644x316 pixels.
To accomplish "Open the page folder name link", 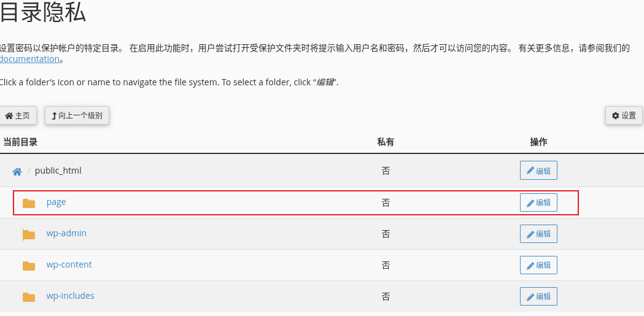I will tap(56, 202).
